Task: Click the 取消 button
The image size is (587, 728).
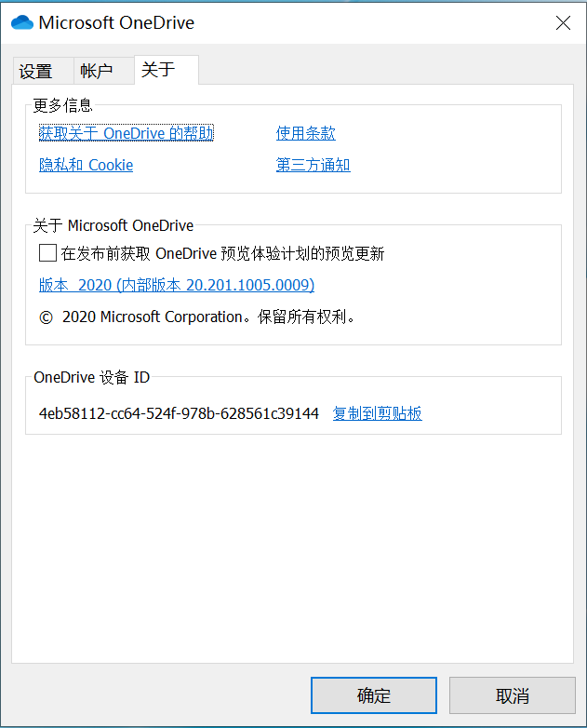Action: [512, 695]
